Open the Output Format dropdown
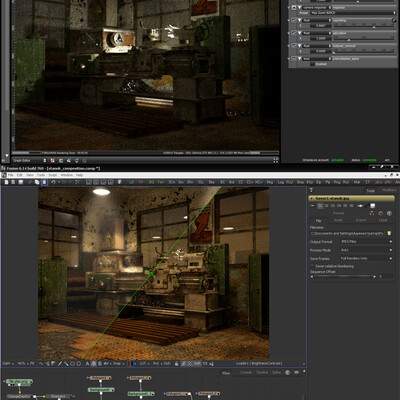Viewport: 400px width, 400px height. (366, 242)
